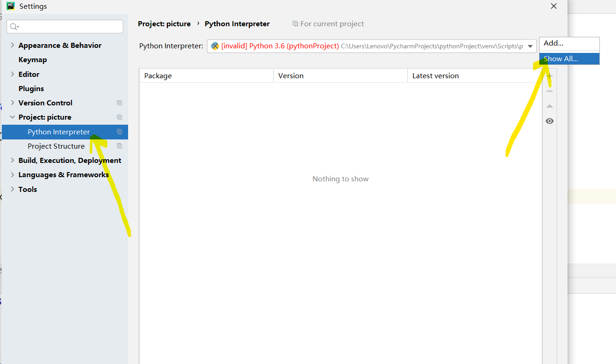Click the Version column header
This screenshot has width=616, height=364.
click(x=340, y=75)
